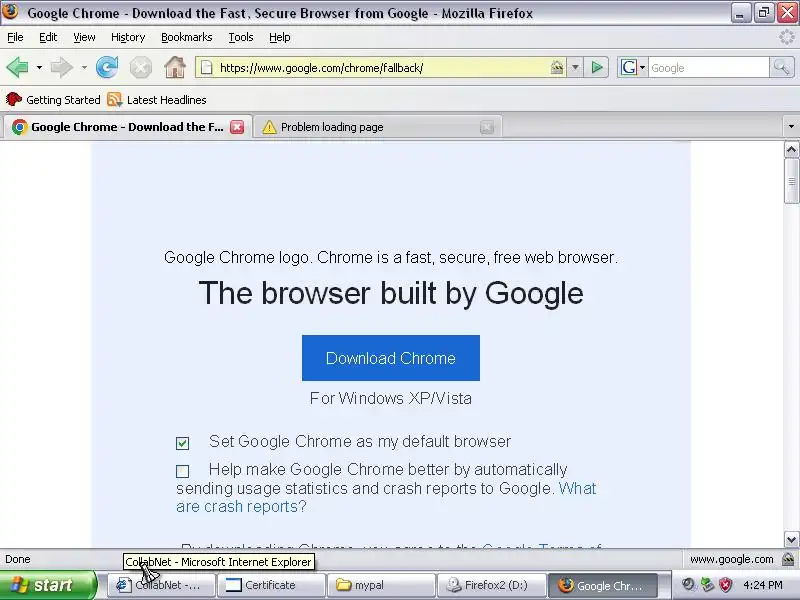Click the first system tray icon
Screen dimensions: 800x600
click(x=688, y=585)
